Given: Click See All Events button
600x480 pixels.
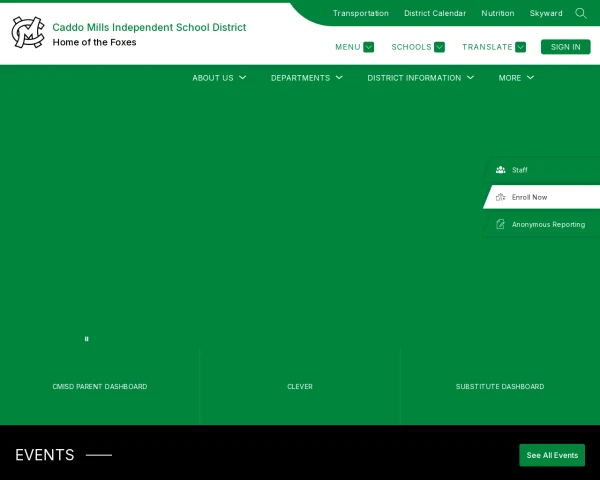Looking at the screenshot, I should (552, 455).
